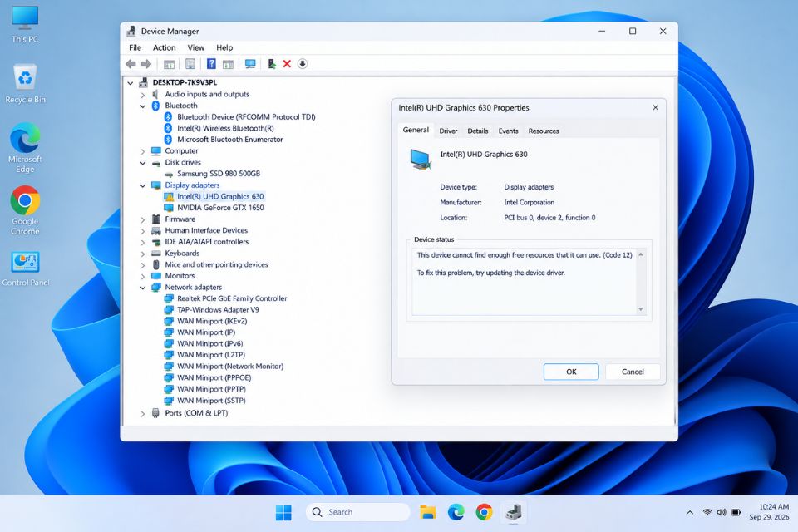Collapse the DESKTOP-7K9V3PL root node

(x=131, y=82)
